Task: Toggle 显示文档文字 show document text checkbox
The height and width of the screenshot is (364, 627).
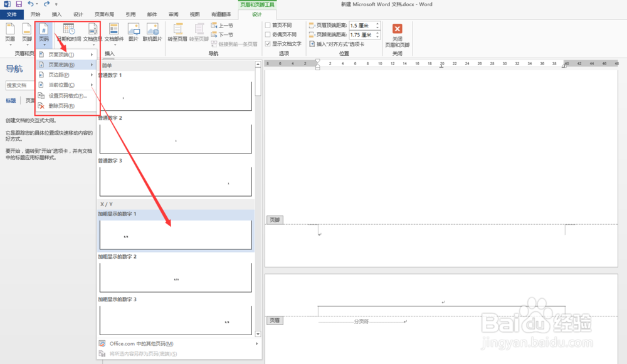Action: click(268, 44)
